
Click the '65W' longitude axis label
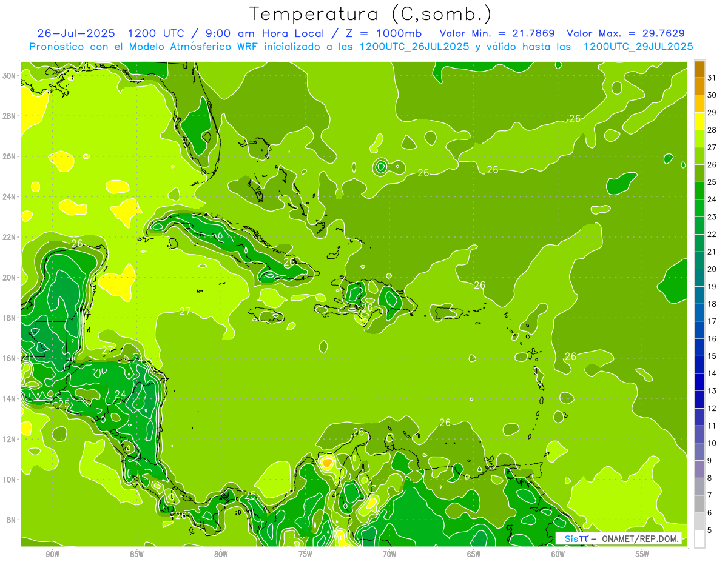[x=474, y=554]
